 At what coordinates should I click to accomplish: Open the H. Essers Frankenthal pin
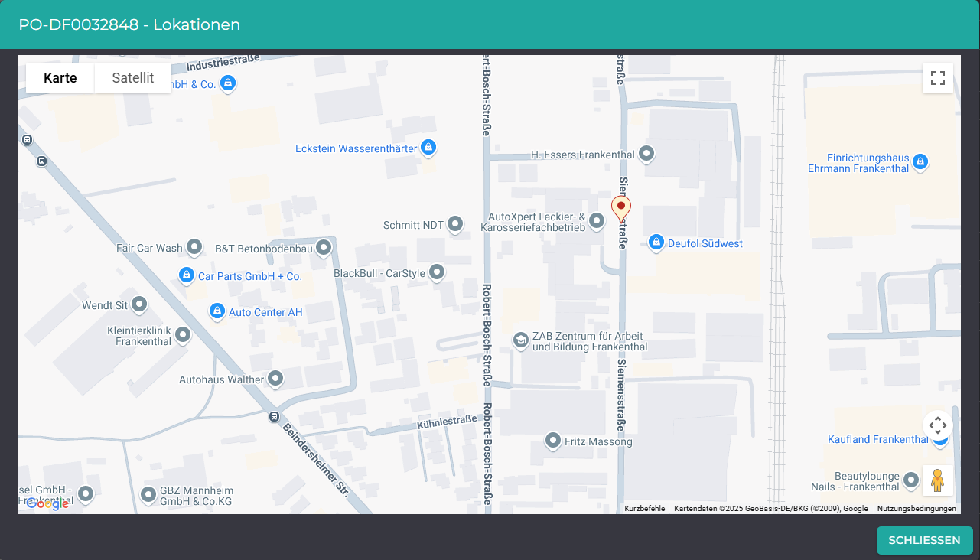647,154
